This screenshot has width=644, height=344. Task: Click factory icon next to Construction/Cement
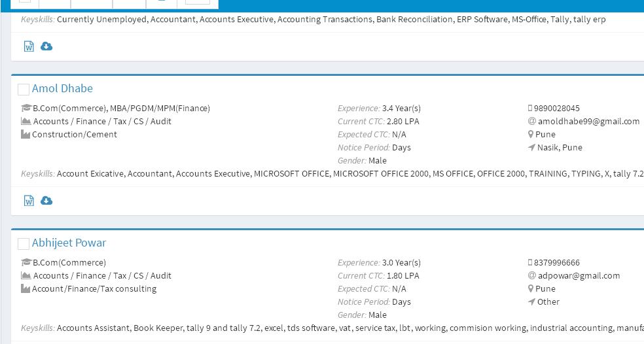tap(26, 134)
